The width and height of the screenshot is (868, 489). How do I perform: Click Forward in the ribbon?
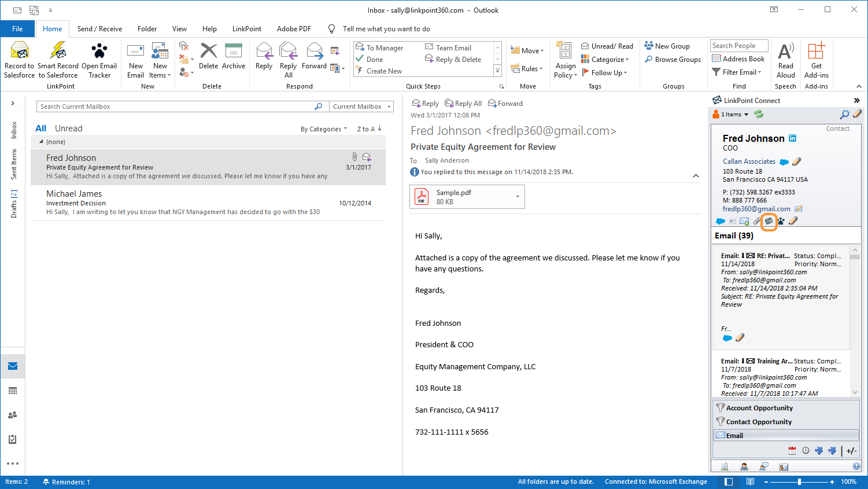click(x=315, y=56)
